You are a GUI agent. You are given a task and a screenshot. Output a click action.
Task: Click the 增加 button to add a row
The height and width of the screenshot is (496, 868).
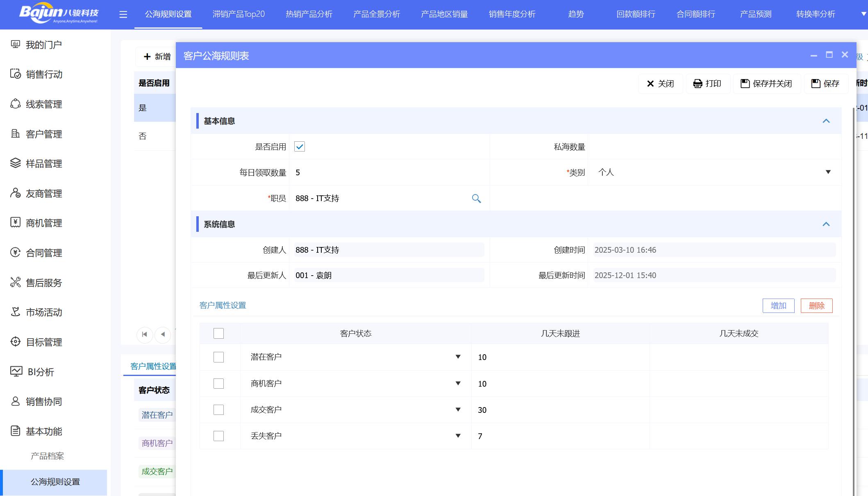tap(778, 306)
